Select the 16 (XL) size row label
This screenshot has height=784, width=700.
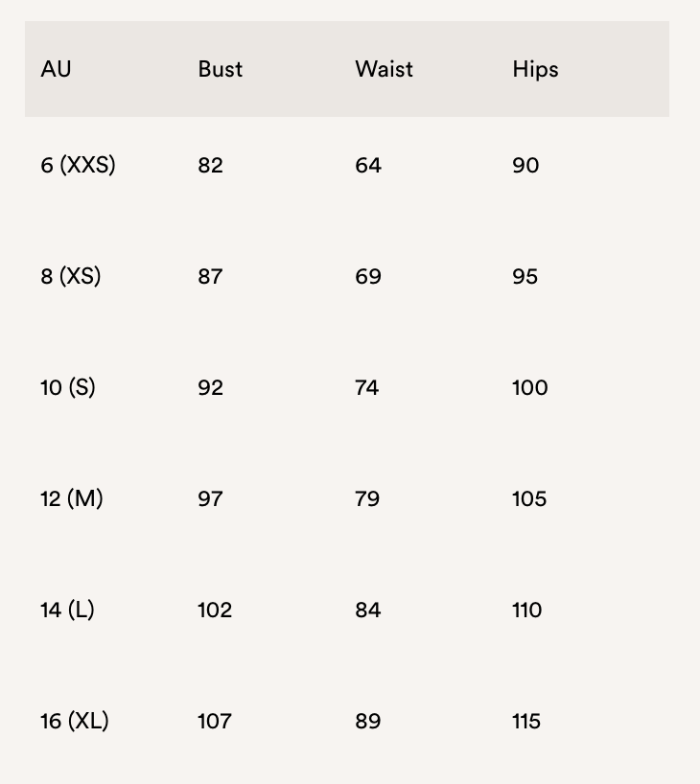click(75, 721)
